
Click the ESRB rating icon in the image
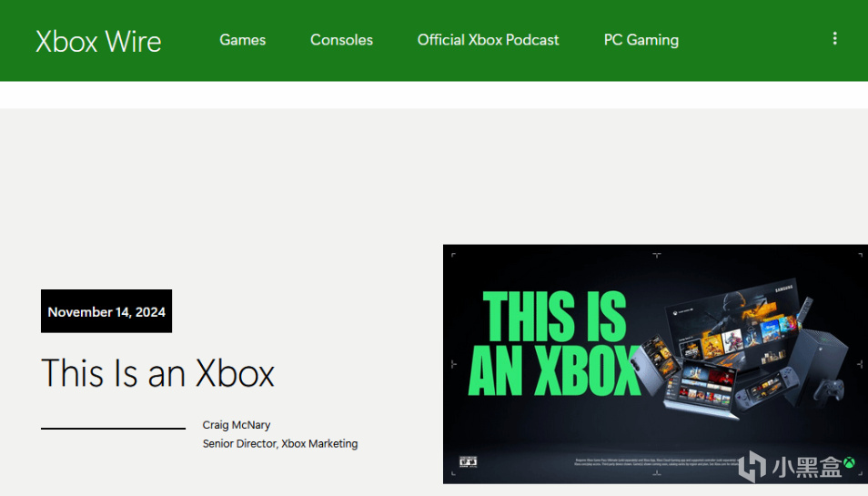(469, 461)
